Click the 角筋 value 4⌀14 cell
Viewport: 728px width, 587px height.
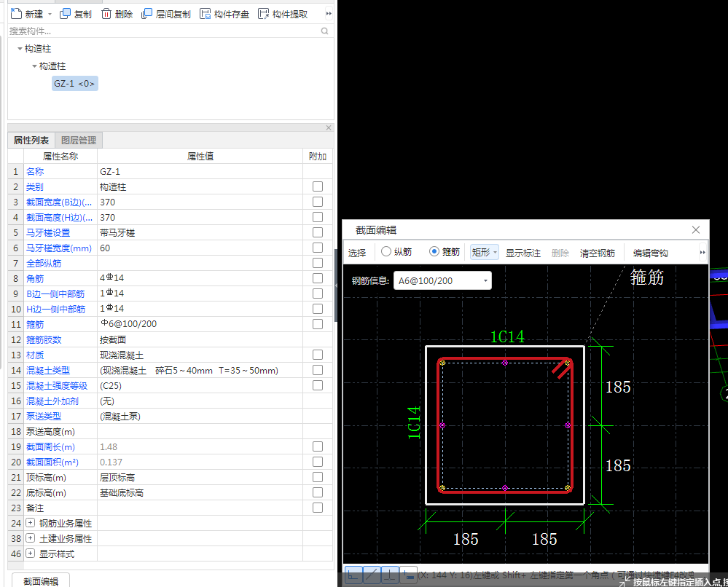(x=200, y=278)
